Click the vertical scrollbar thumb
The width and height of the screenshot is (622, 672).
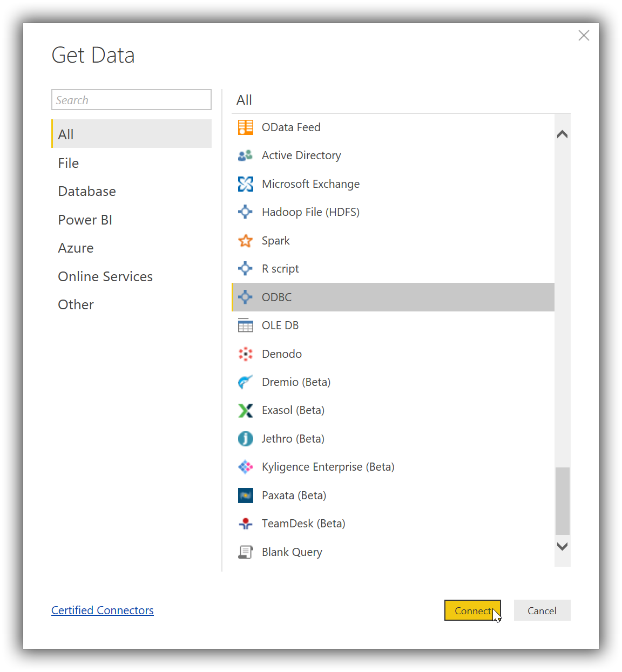563,500
